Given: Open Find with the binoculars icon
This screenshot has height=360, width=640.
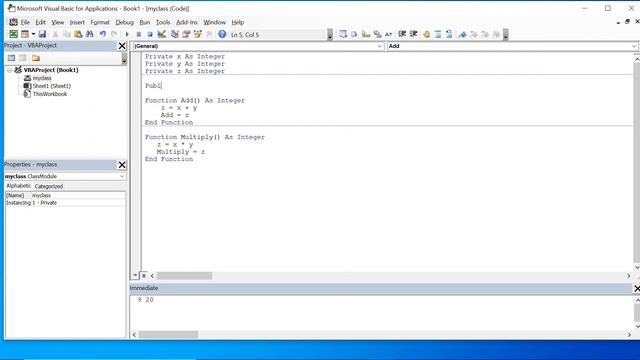Looking at the screenshot, I should (x=89, y=34).
